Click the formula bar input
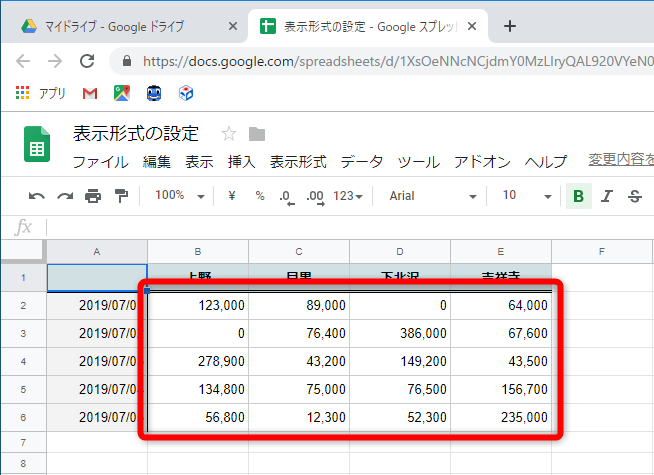 pyautogui.click(x=350, y=227)
